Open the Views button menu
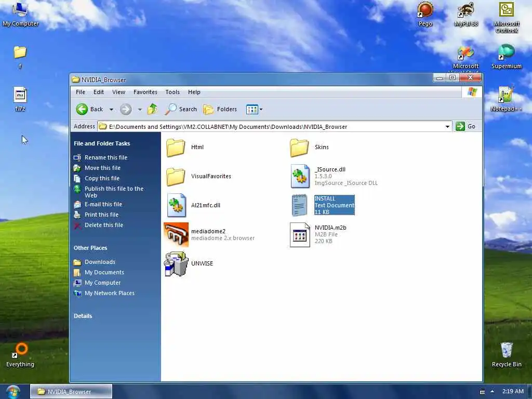This screenshot has width=532, height=399. pyautogui.click(x=254, y=109)
